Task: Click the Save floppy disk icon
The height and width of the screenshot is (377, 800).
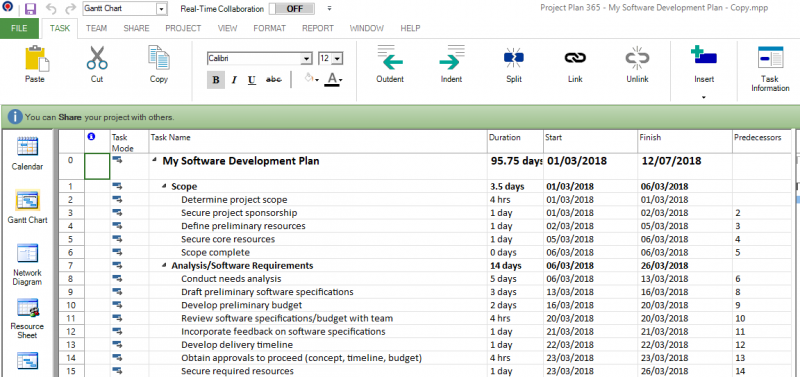Action: [x=30, y=9]
